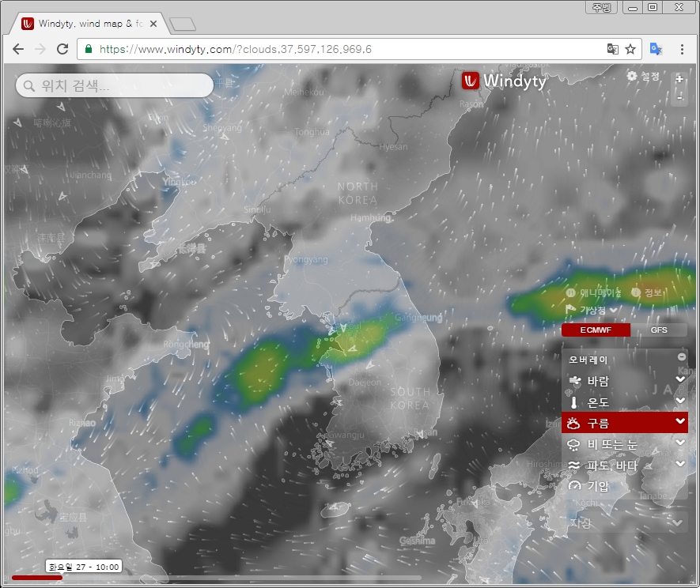Click the Windyty logo icon
Screen dimensions: 700x588
click(470, 81)
